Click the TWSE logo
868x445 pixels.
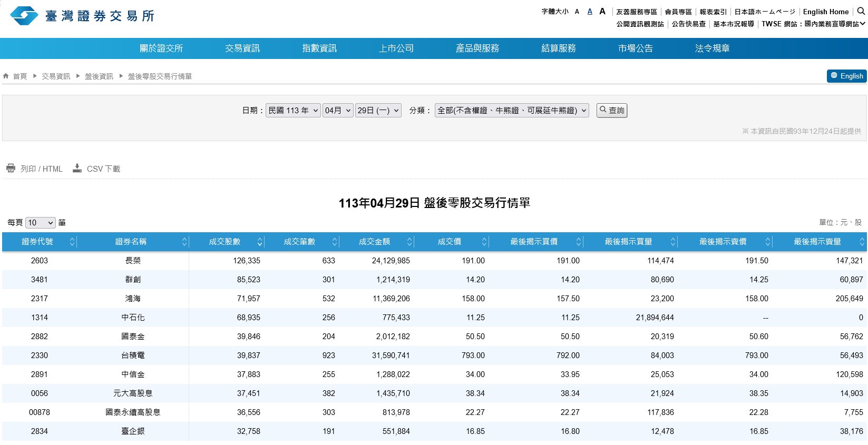pos(82,16)
